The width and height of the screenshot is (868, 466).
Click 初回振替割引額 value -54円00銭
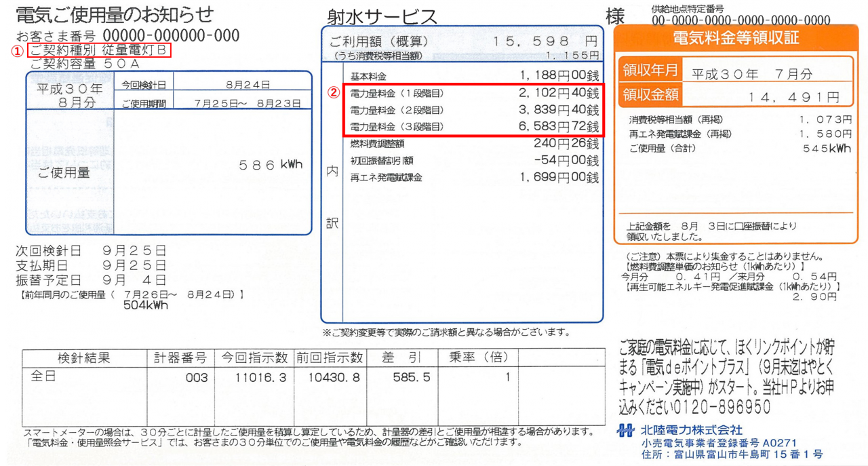566,161
